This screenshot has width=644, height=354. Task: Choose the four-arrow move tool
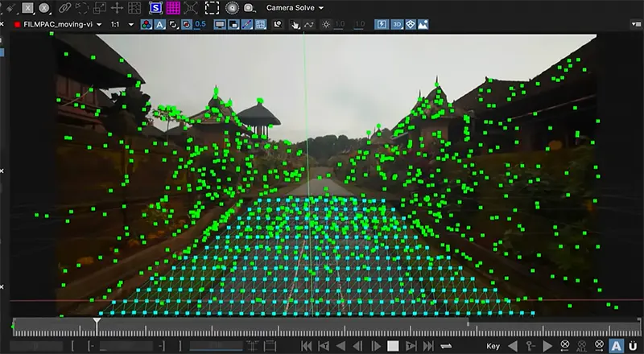click(x=117, y=8)
